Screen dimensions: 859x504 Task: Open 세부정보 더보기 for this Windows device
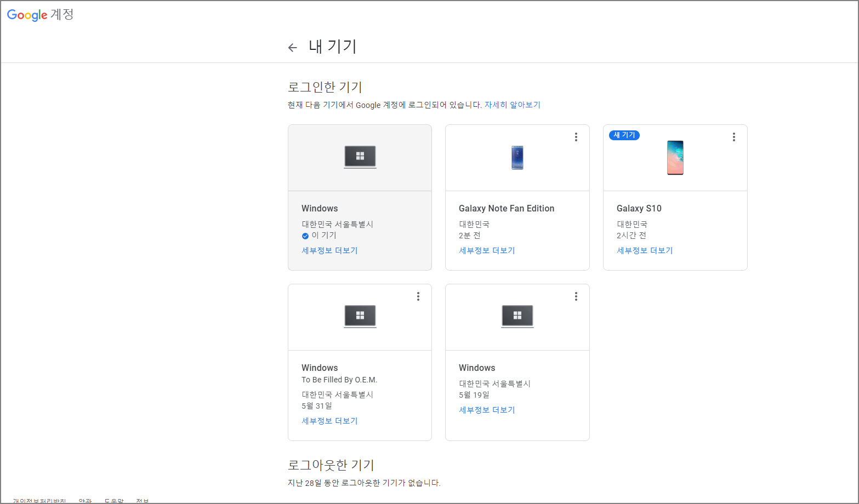coord(329,250)
